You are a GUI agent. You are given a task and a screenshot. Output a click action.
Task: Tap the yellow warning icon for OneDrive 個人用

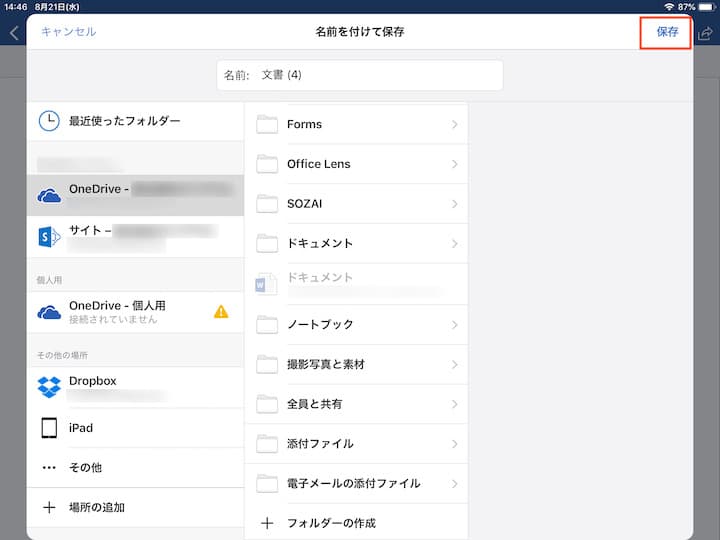pos(221,312)
